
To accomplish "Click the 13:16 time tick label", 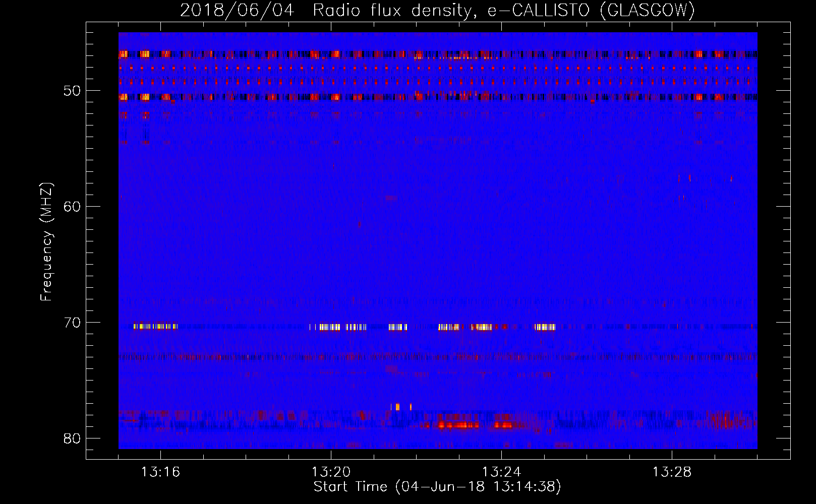I will coord(160,472).
